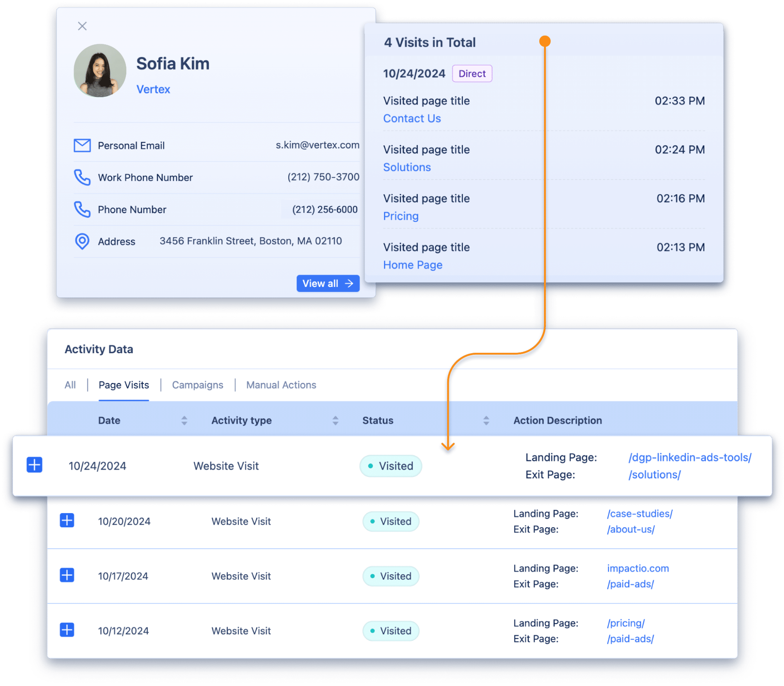
Task: Close the Sofia Kim contact card
Action: 82,26
